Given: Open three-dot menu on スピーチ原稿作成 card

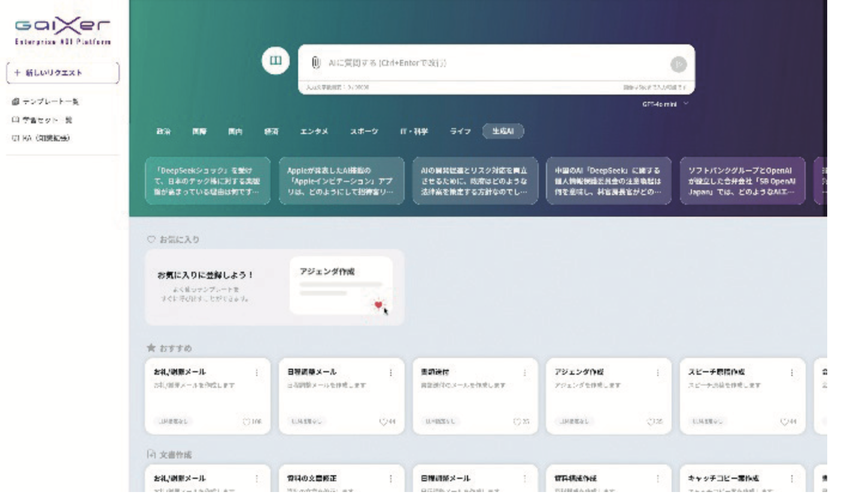Looking at the screenshot, I should (792, 373).
